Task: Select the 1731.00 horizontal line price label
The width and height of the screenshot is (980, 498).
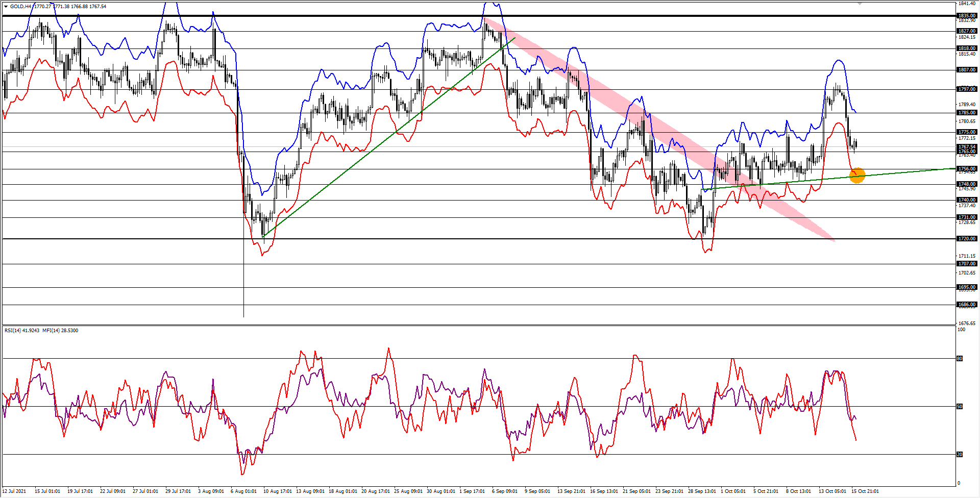Action: (967, 217)
